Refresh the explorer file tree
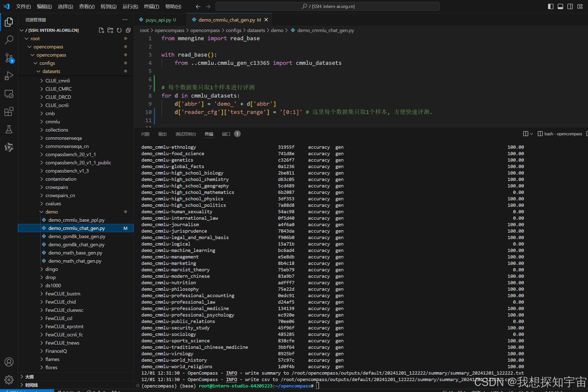588x392 pixels. pyautogui.click(x=119, y=30)
